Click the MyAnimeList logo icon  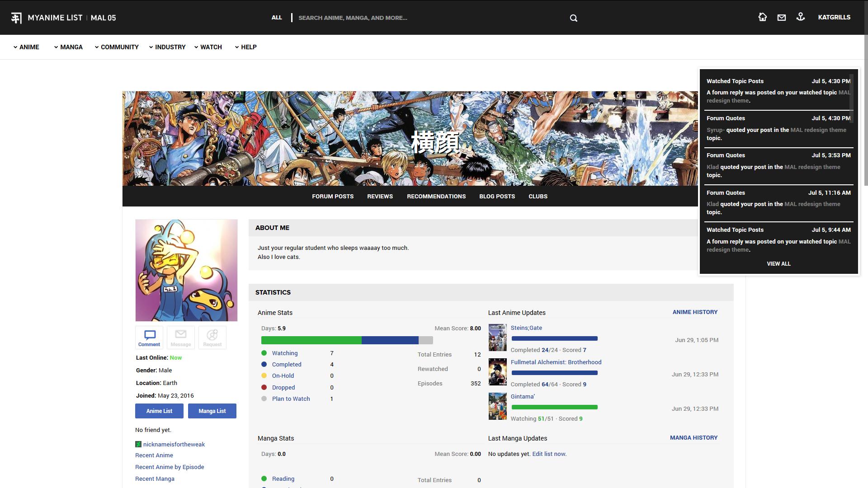coord(16,18)
